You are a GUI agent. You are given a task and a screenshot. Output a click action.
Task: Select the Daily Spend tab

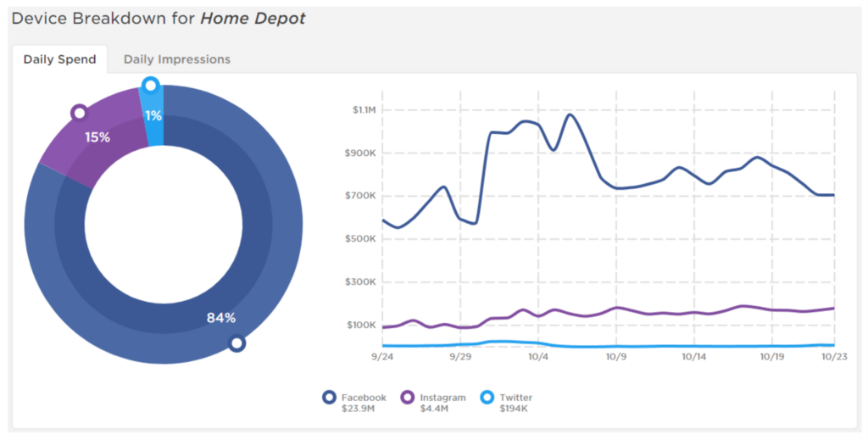pyautogui.click(x=60, y=59)
